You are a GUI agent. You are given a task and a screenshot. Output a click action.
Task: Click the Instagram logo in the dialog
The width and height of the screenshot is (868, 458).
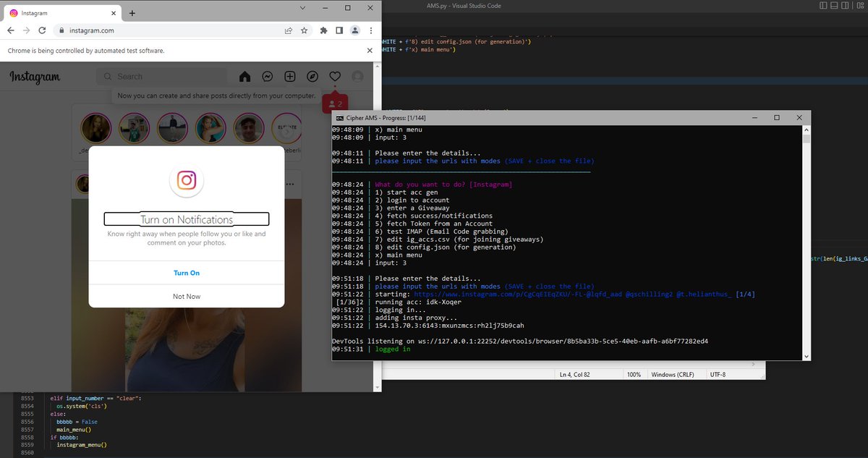pyautogui.click(x=187, y=180)
